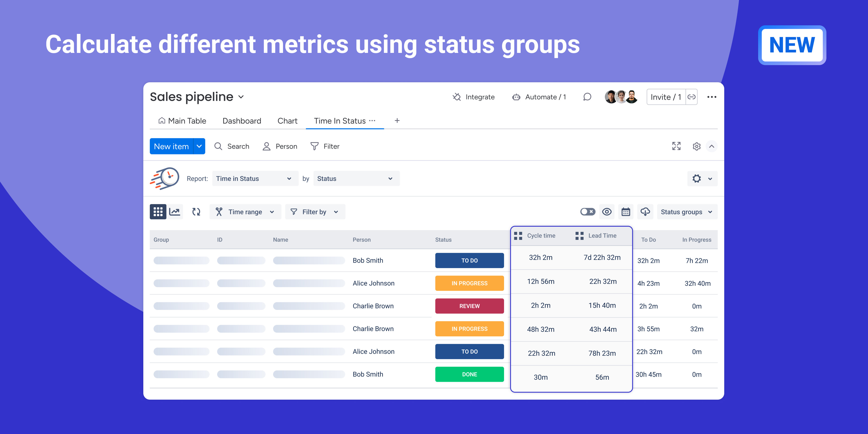Click the cloud download export icon
Screen dimensions: 868x434
pos(645,212)
